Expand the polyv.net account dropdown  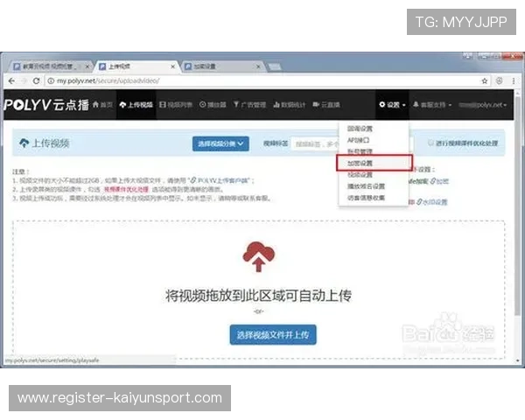coord(482,105)
